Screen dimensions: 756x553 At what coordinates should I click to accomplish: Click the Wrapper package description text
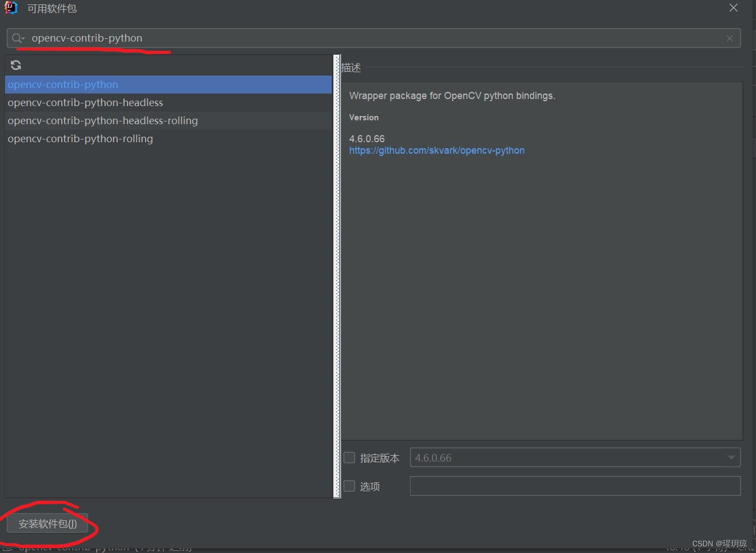[452, 96]
